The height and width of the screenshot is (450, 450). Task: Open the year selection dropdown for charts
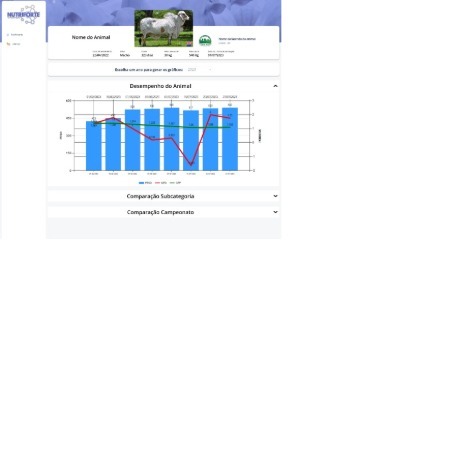click(199, 70)
